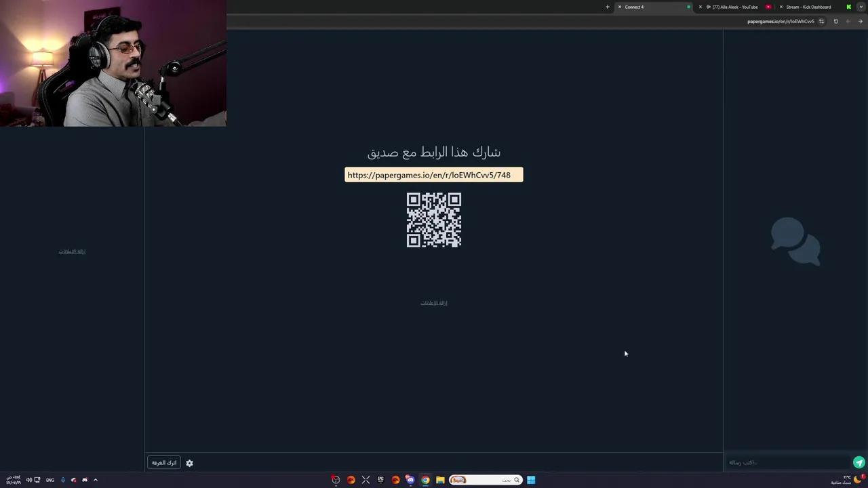Screen dimensions: 868x488
Task: Open the room settings gear icon
Action: (x=189, y=463)
